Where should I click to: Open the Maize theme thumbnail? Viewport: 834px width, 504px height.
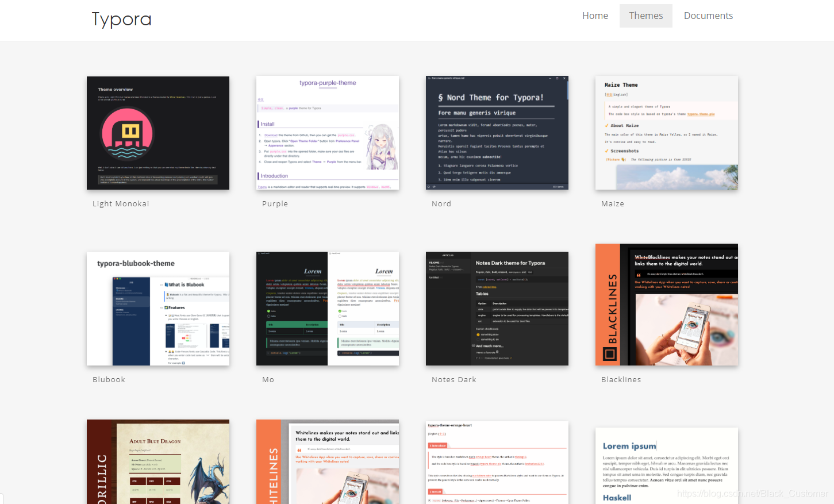(667, 133)
